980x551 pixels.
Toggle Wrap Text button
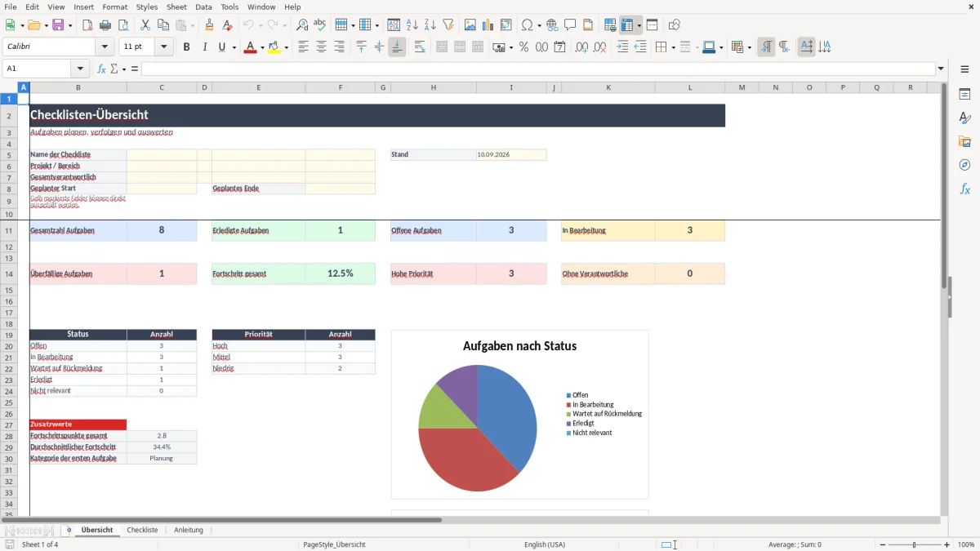420,47
